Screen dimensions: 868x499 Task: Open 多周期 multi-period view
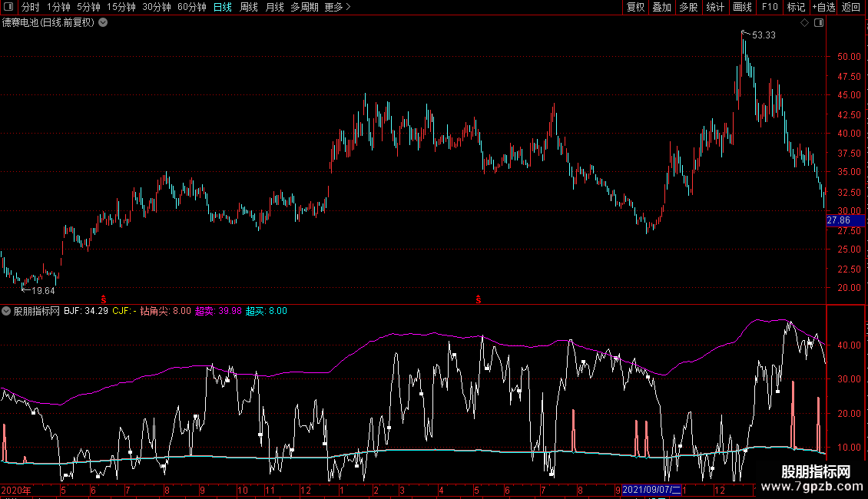click(304, 7)
